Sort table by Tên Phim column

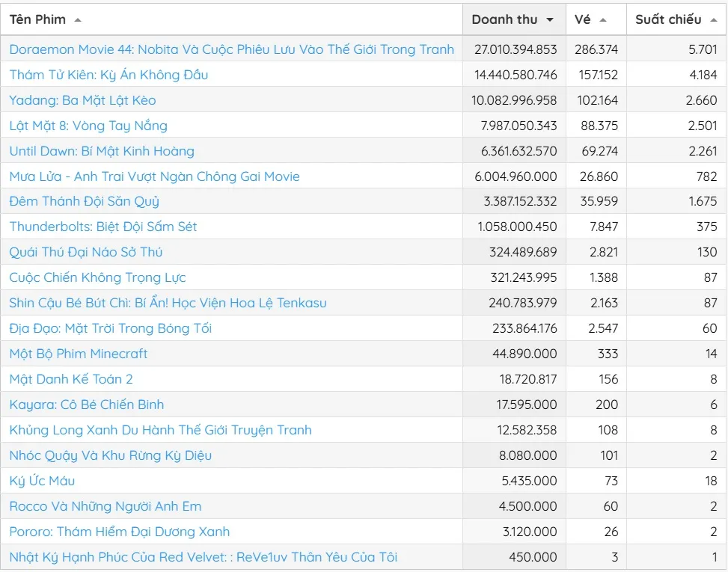[x=38, y=19]
